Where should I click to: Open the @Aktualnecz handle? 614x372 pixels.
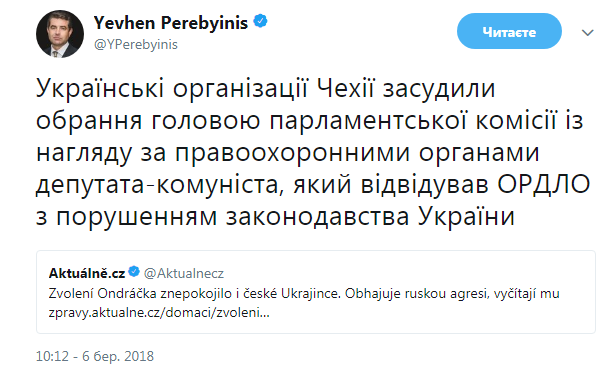[184, 273]
